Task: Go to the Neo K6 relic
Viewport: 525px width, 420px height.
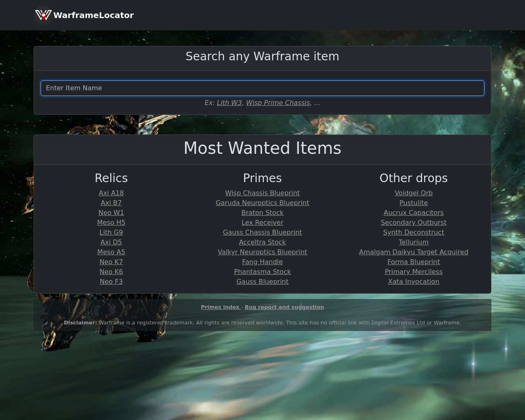Action: pos(111,272)
